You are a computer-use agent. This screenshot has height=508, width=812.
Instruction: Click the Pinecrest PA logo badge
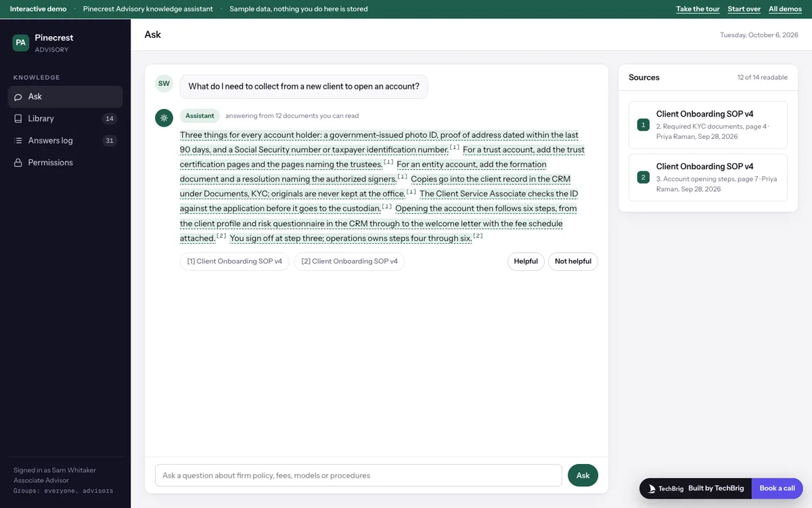21,43
